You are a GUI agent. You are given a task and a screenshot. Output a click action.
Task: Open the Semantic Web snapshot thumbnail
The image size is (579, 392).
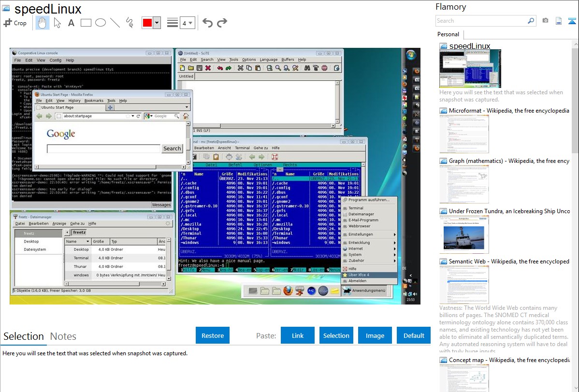click(464, 285)
